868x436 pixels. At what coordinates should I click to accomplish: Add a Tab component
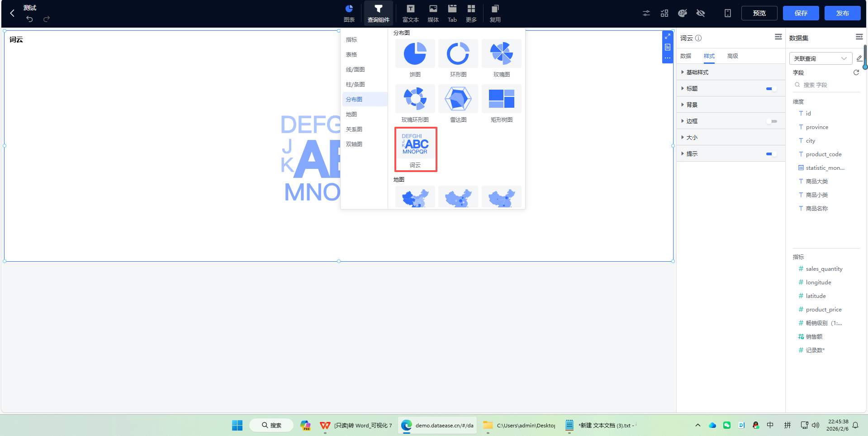tap(452, 13)
